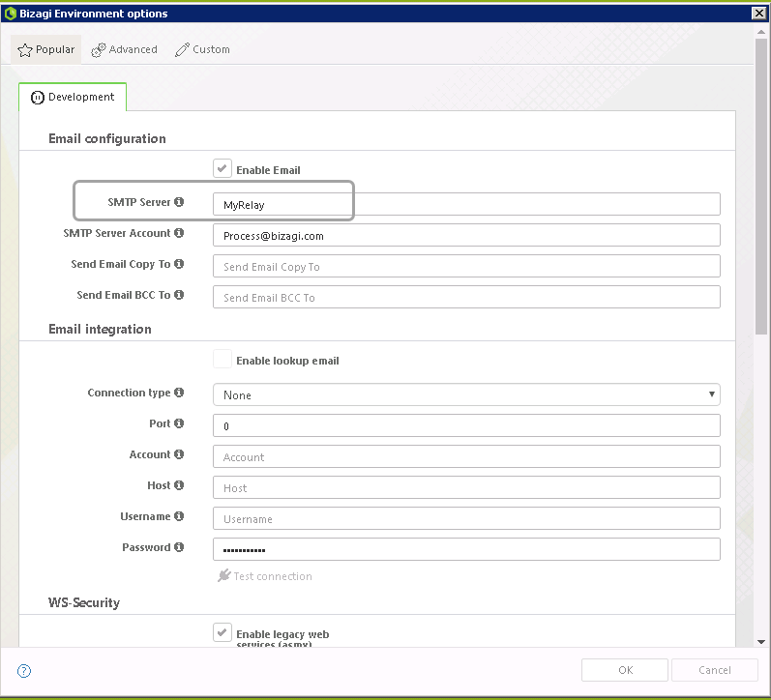Select the Development environment tab
Screen dimensions: 771x700
click(x=73, y=97)
